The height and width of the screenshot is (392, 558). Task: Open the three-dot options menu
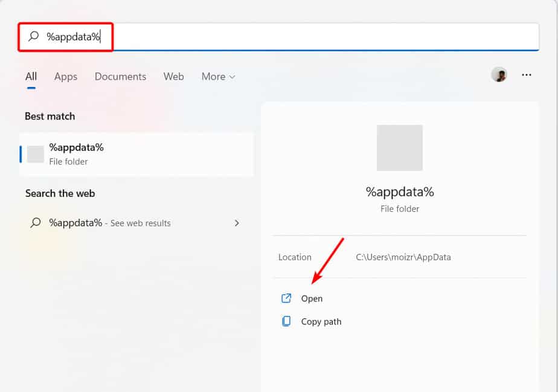click(527, 75)
